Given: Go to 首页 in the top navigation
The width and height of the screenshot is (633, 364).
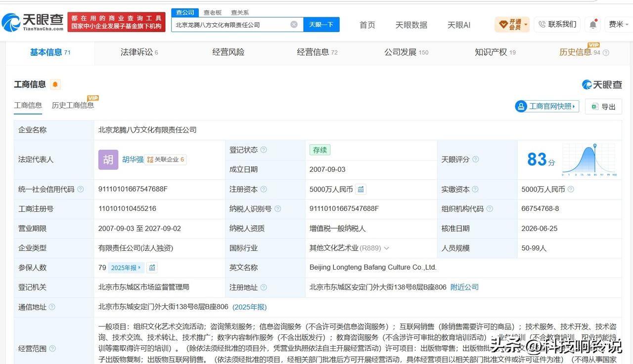Looking at the screenshot, I should (367, 25).
